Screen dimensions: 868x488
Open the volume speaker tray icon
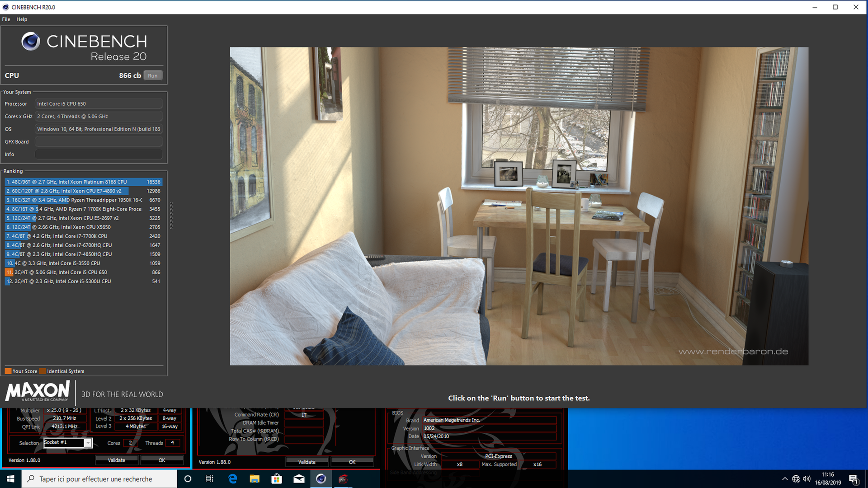tap(807, 479)
